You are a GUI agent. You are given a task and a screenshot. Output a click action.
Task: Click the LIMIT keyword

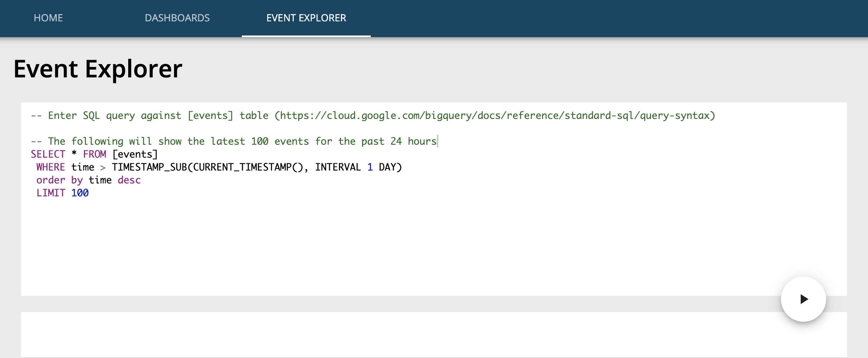51,193
